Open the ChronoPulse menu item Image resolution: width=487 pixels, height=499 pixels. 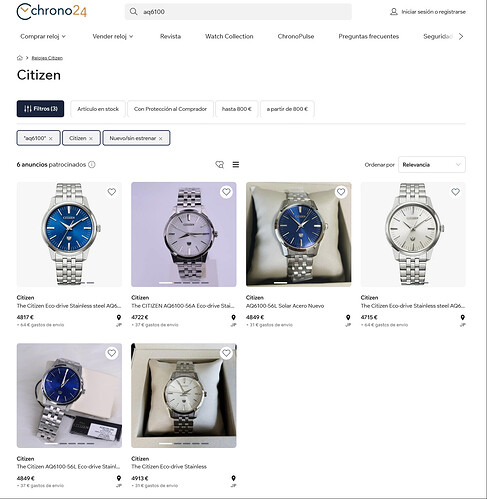tap(296, 36)
